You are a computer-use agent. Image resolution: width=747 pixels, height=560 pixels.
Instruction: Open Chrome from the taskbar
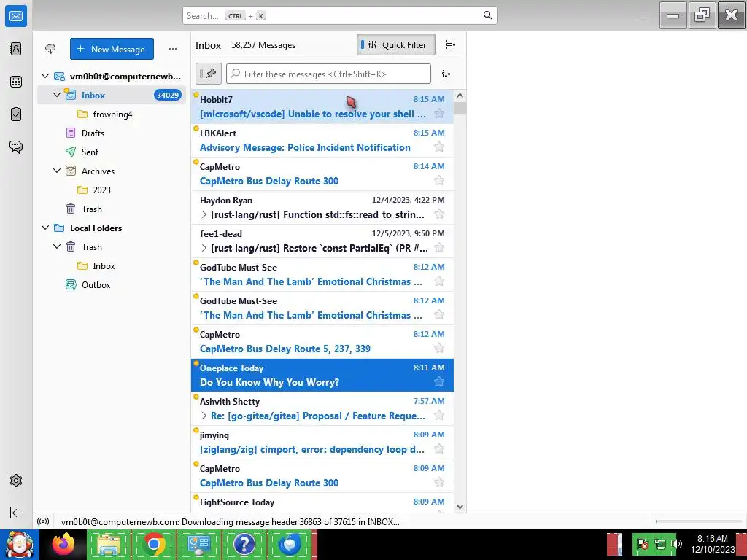(x=154, y=544)
